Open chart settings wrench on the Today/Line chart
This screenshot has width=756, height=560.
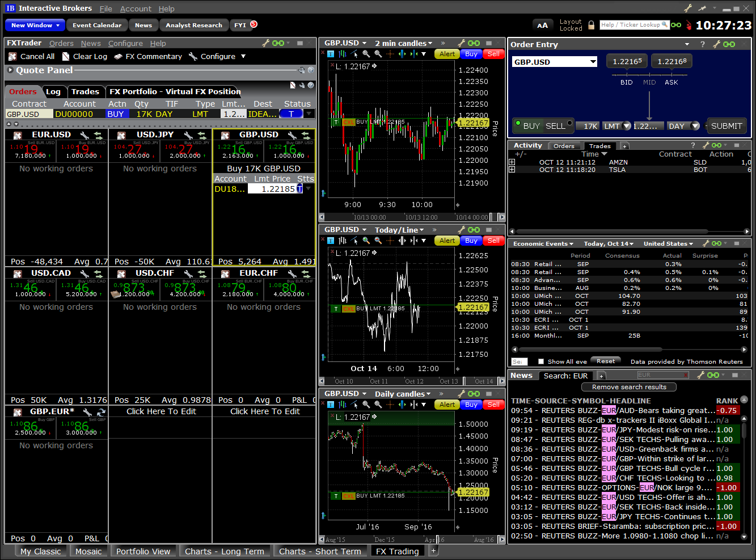462,230
